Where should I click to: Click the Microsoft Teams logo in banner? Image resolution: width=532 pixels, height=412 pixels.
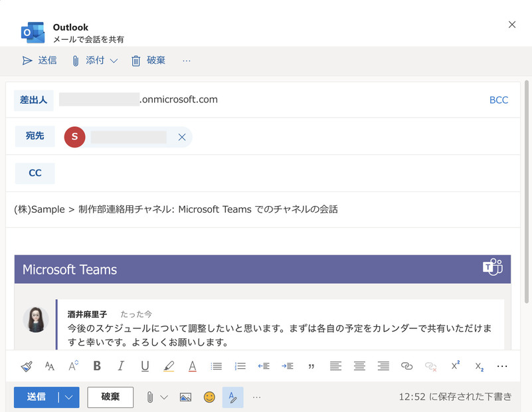(493, 267)
